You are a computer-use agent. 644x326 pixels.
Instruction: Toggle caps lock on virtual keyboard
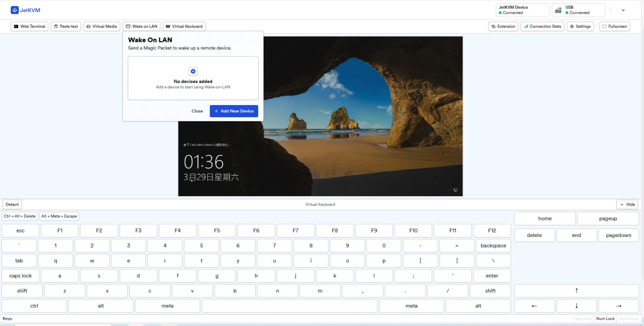click(x=21, y=276)
